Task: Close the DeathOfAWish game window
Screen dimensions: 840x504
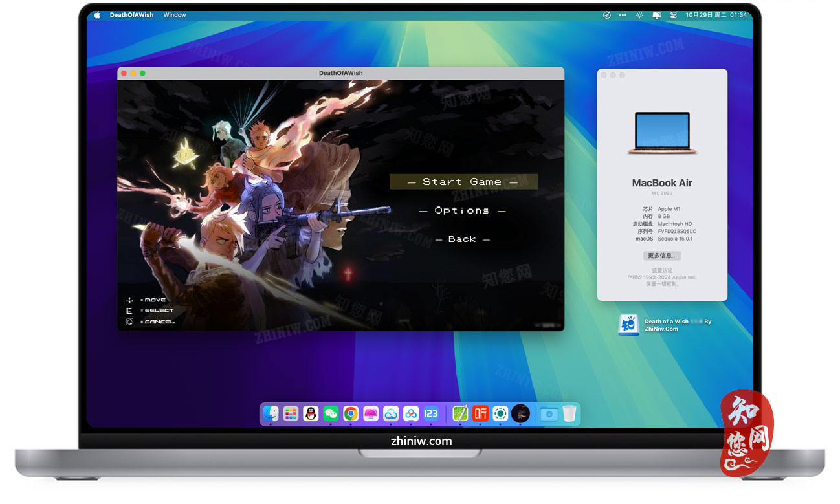Action: tap(124, 73)
